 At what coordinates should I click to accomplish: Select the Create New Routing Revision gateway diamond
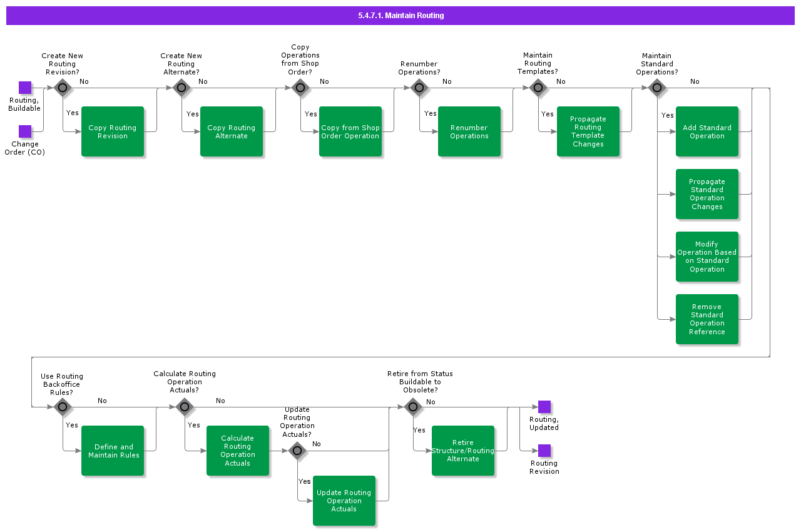coord(63,88)
